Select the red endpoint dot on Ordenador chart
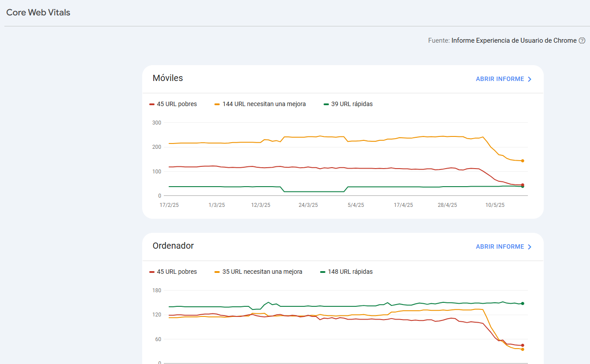590x364 pixels. tap(523, 345)
